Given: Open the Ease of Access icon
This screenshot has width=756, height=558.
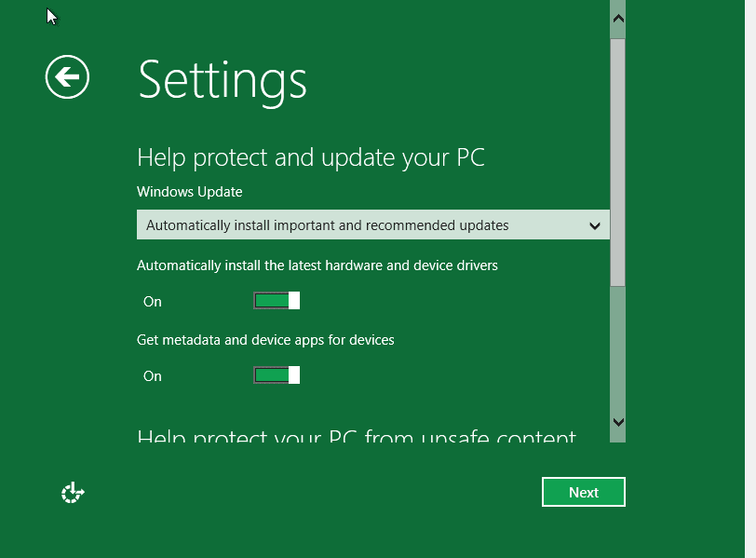Looking at the screenshot, I should click(x=73, y=493).
